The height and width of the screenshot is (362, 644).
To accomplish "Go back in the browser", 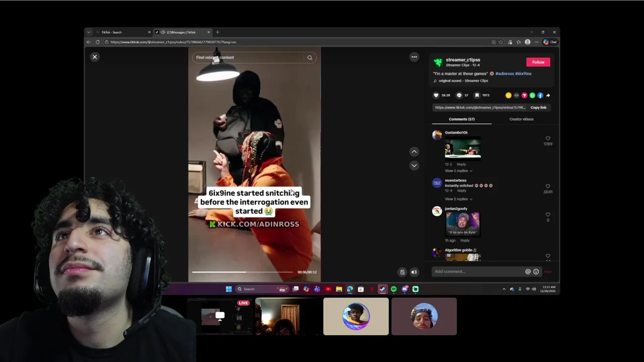I will click(89, 42).
